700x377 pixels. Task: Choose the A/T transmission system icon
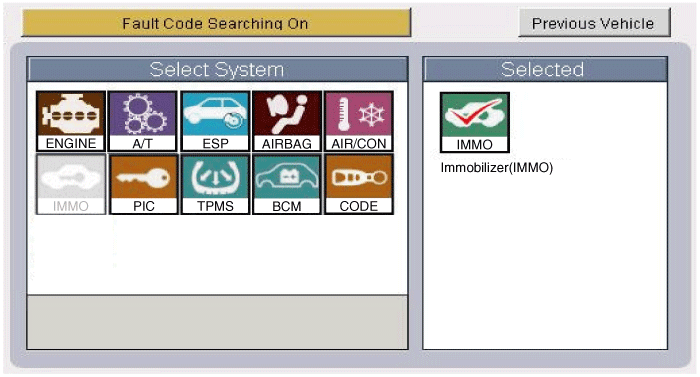point(143,121)
